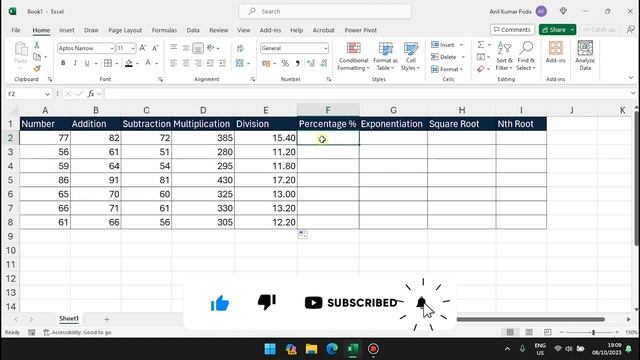Open Conditional Formatting menu

[353, 56]
